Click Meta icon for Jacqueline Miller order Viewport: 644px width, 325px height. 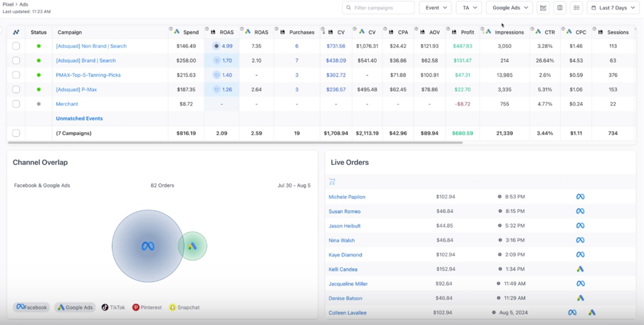(580, 283)
